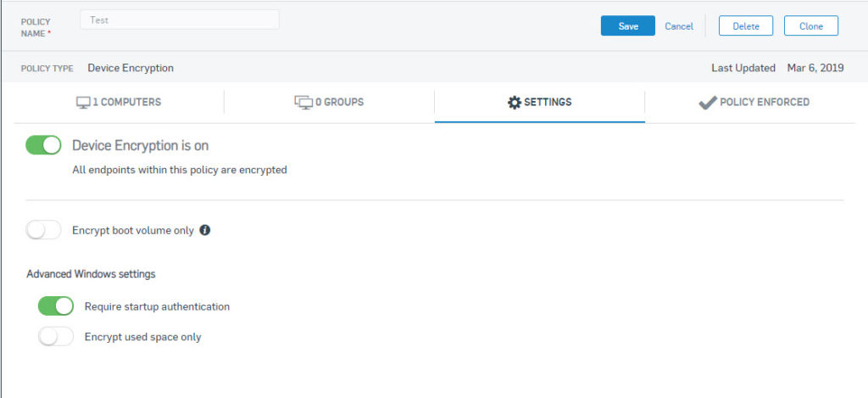The width and height of the screenshot is (868, 398).
Task: Click the 'Encrypt boot volume only' label
Action: tap(133, 231)
